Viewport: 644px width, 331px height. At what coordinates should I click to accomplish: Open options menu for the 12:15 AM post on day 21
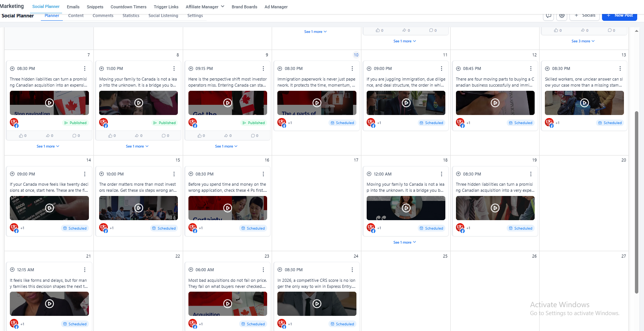85,270
